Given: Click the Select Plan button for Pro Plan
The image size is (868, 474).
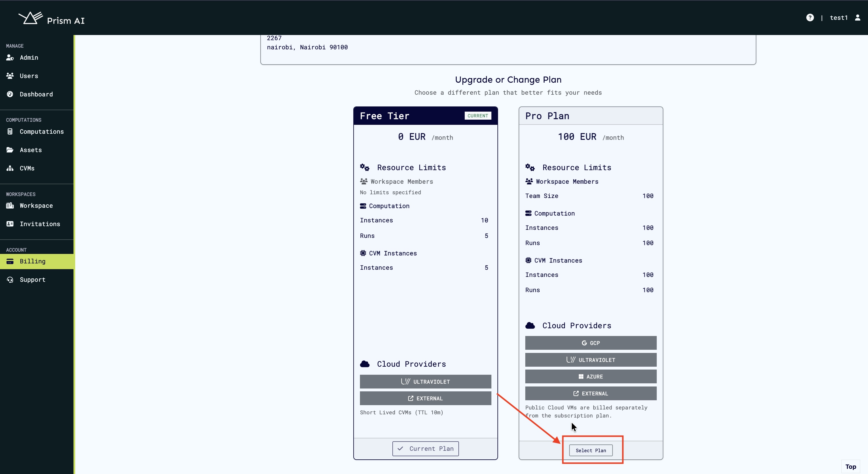Looking at the screenshot, I should [591, 450].
